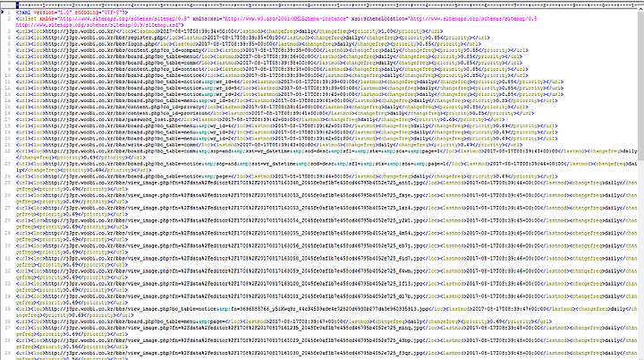Click line number 22 in the gutter
This screenshot has width=644, height=360.
(x=8, y=151)
